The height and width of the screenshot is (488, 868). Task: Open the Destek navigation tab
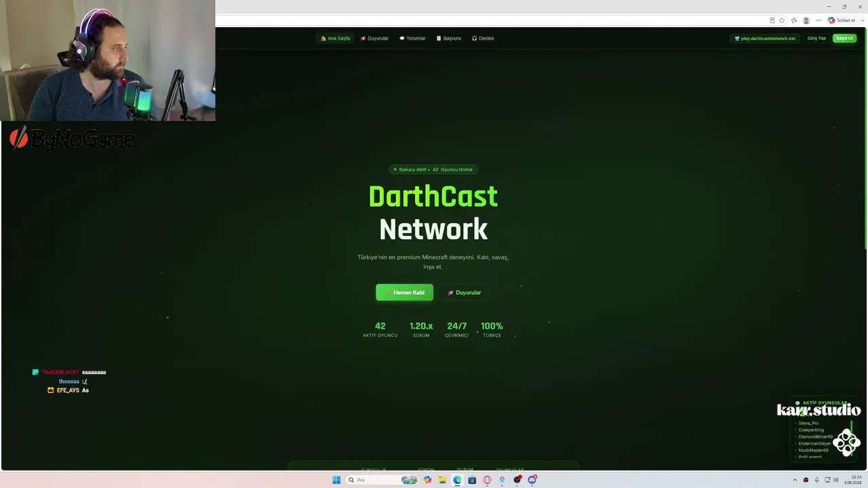[x=483, y=39]
